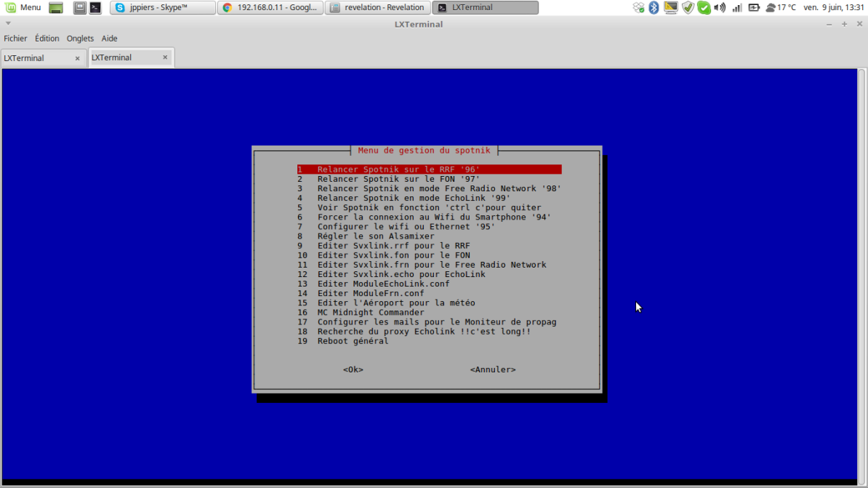Click the battery power icon
This screenshot has width=868, height=488.
pyautogui.click(x=754, y=7)
